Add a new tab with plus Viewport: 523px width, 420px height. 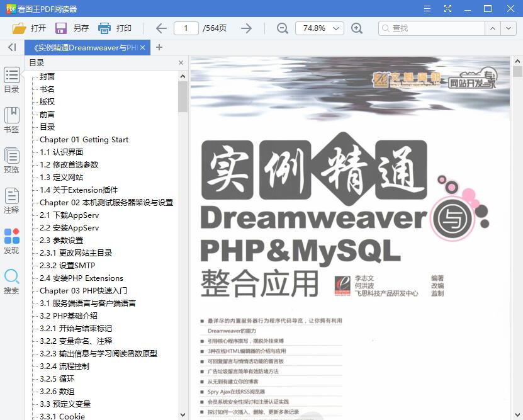click(x=159, y=47)
